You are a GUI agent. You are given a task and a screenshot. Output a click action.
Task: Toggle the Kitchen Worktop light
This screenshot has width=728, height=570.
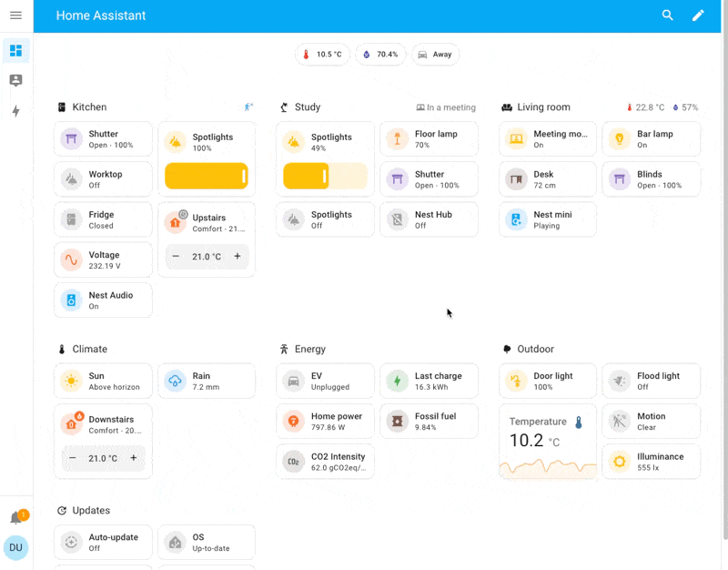71,179
